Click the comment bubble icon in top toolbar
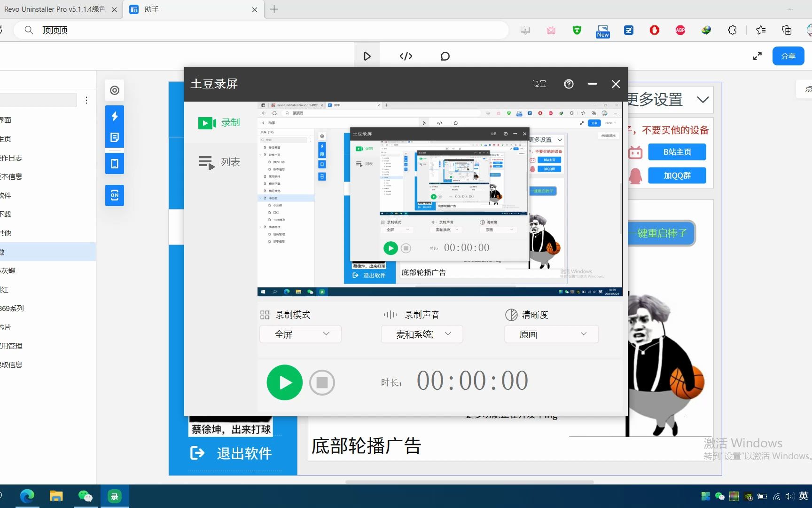Viewport: 812px width, 508px height. click(x=445, y=56)
